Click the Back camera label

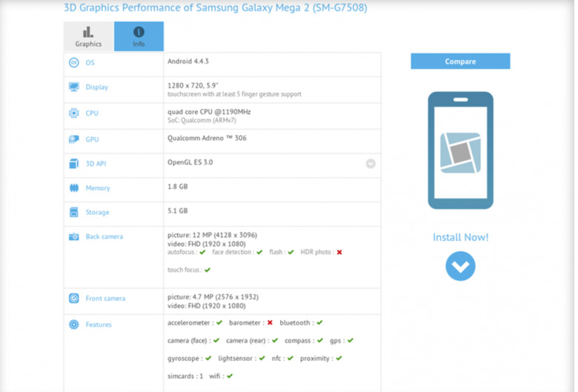(104, 236)
